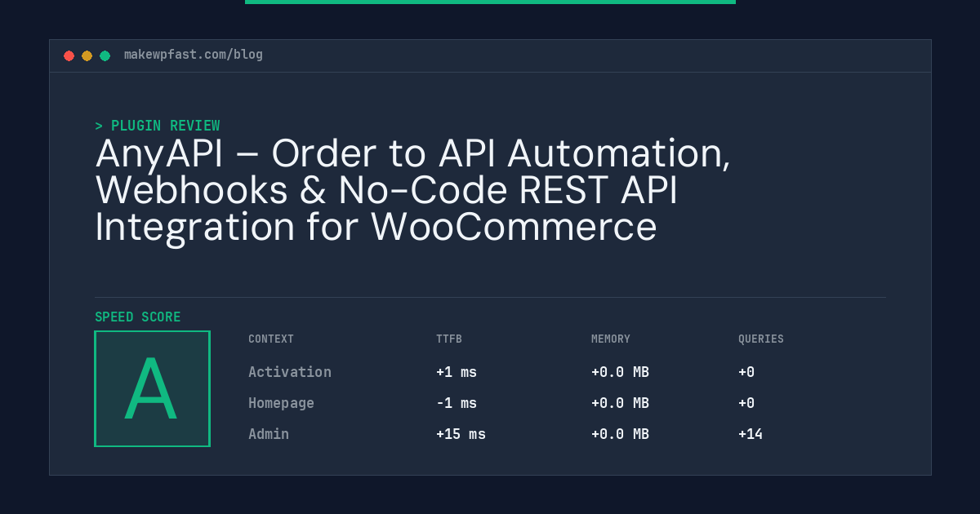This screenshot has width=980, height=514.
Task: Click the Homepage memory value '+0.0 MB'
Action: (x=620, y=403)
